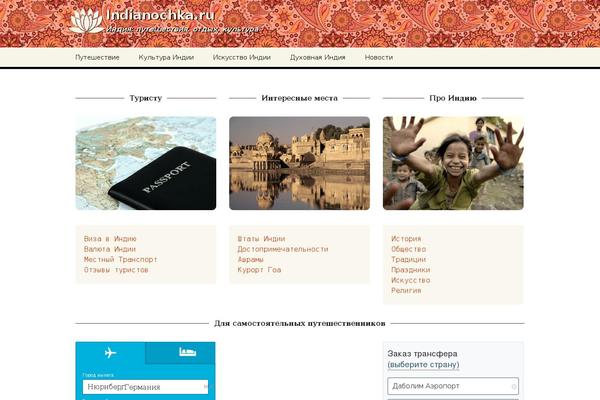600x400 pixels.
Task: Open the Местный Транспорт link
Action: click(121, 260)
